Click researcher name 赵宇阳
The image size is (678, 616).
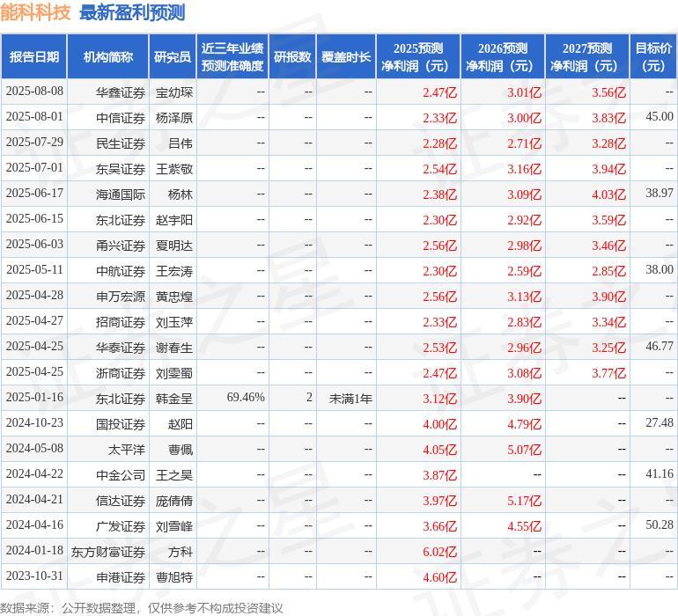pos(173,220)
